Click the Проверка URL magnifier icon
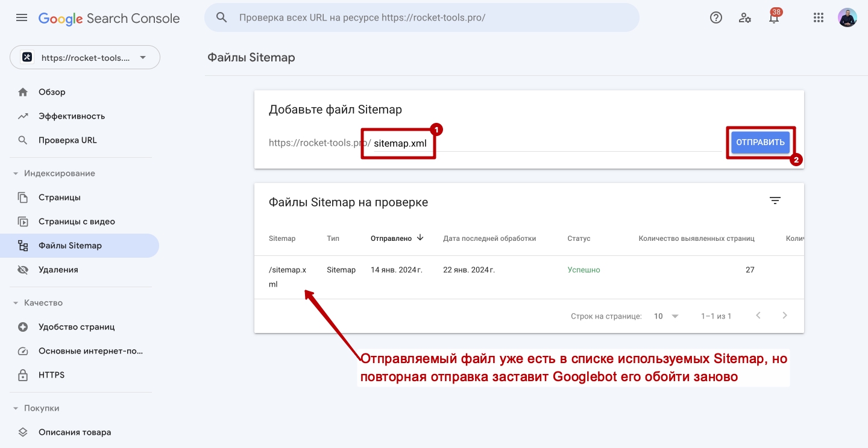The height and width of the screenshot is (448, 868). (x=23, y=140)
